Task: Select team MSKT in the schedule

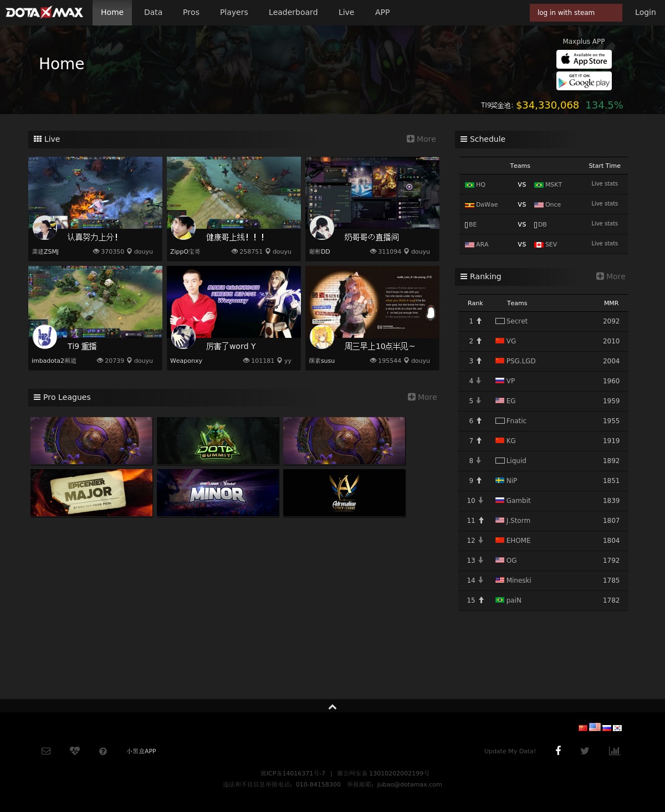Action: pyautogui.click(x=548, y=184)
